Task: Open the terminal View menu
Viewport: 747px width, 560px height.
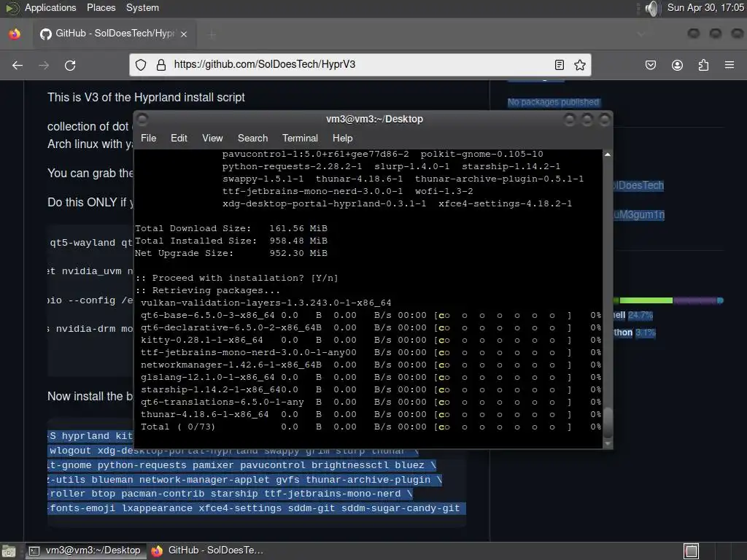Action: (212, 138)
